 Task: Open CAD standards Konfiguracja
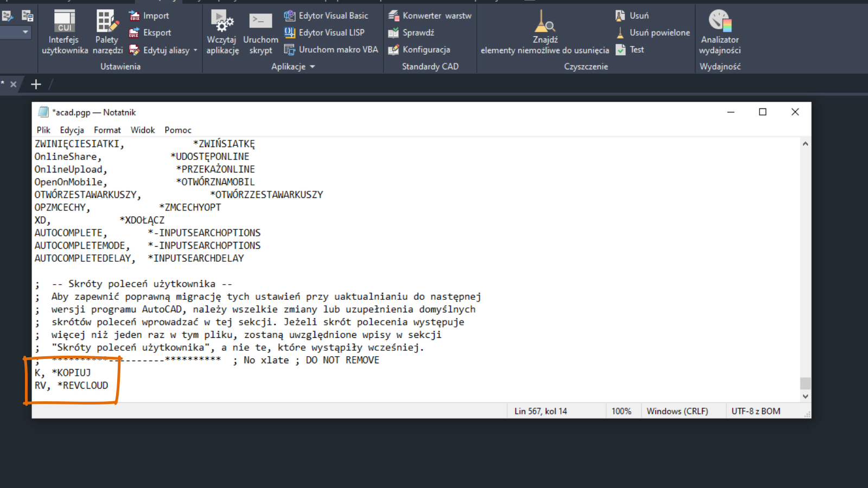419,49
